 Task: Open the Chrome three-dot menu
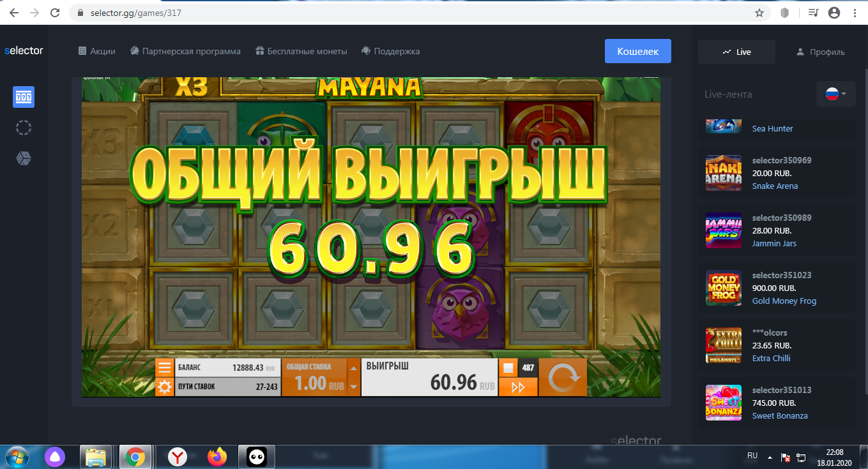(855, 13)
